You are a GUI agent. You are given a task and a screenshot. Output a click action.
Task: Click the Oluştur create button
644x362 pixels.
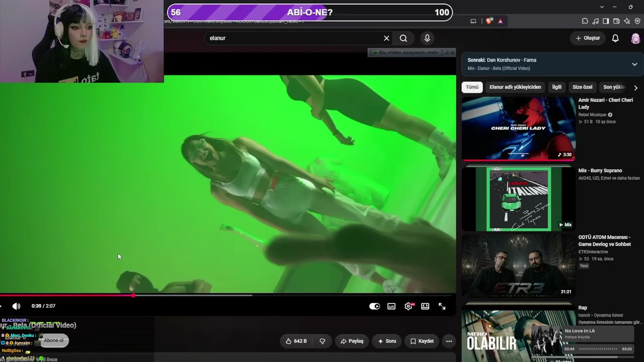click(588, 38)
